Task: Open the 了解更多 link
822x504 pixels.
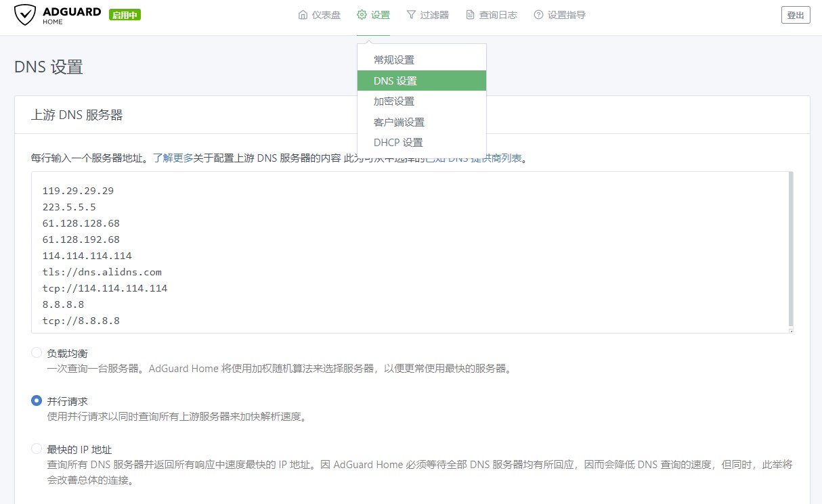Action: click(x=173, y=158)
